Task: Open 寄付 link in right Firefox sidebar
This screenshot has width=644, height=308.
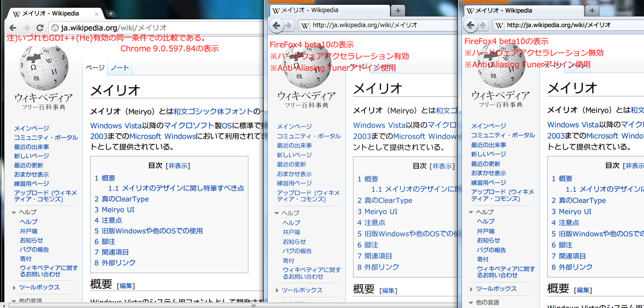Action: point(483,259)
